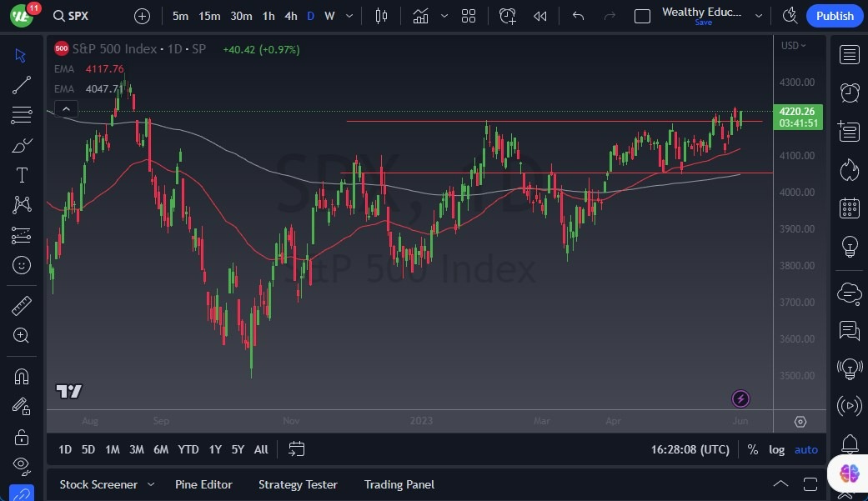
Task: Open the Text annotation tool
Action: pos(21,174)
